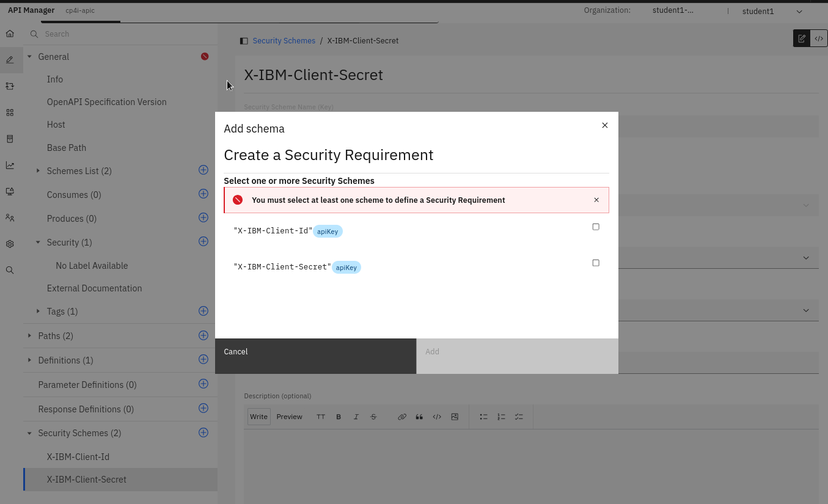Dismiss the red error notification
The width and height of the screenshot is (828, 504).
click(x=596, y=200)
